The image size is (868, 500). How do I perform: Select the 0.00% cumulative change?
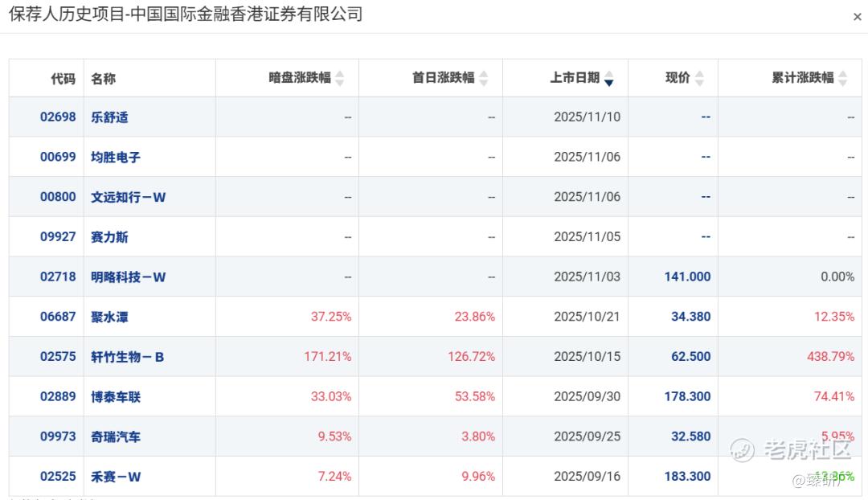pyautogui.click(x=837, y=277)
